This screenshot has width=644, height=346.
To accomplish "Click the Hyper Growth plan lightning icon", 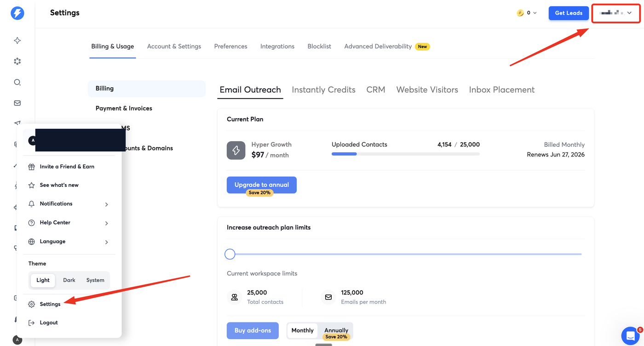I will tap(236, 150).
